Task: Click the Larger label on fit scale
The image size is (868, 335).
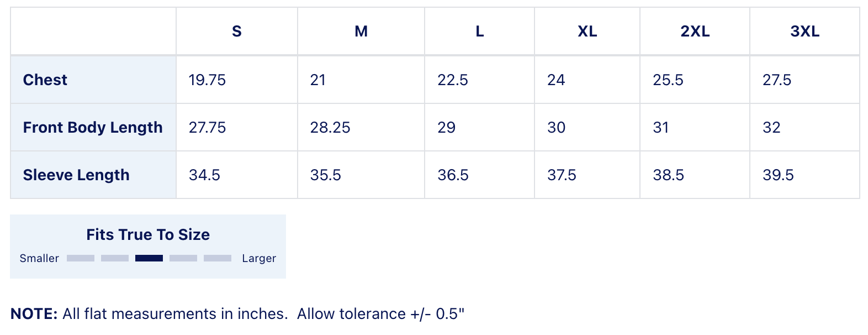Action: [259, 258]
